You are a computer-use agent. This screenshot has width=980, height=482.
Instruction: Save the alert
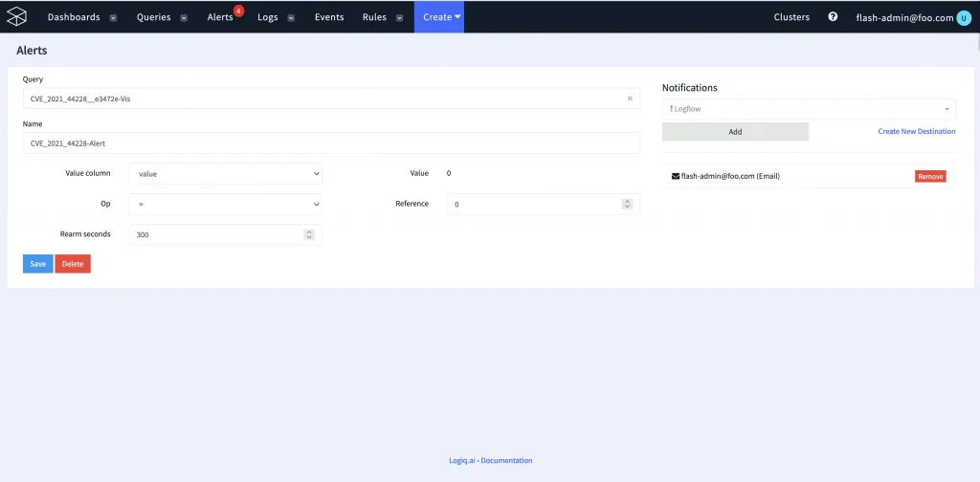click(37, 264)
